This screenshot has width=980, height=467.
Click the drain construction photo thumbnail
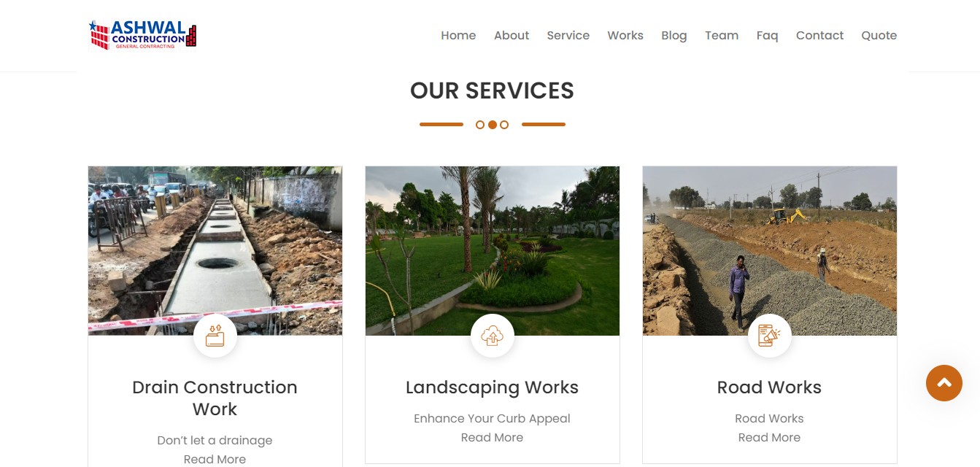coord(215,251)
